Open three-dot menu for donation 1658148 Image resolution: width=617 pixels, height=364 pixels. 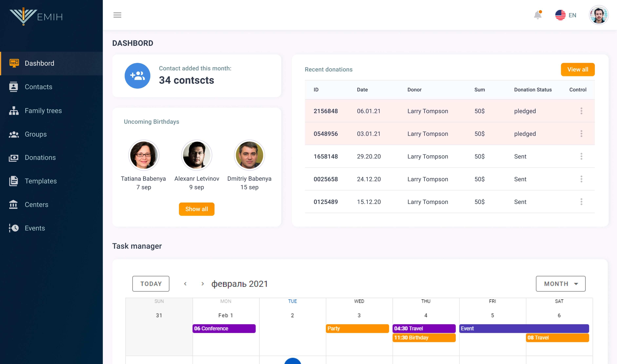(581, 157)
